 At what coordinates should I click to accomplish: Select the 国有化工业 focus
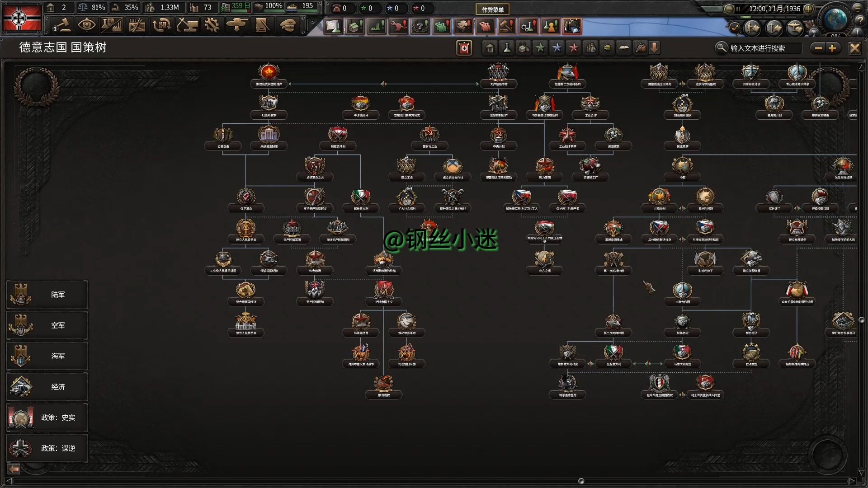(429, 138)
